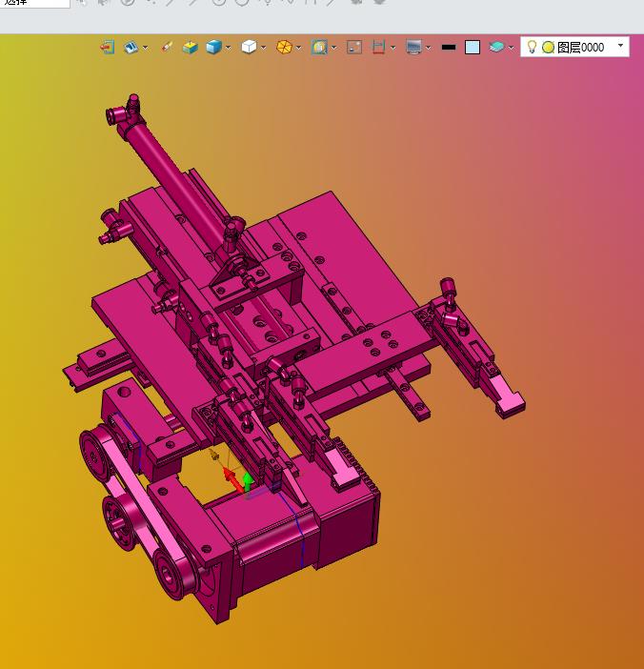Click the yellow and blue box icon
Image resolution: width=644 pixels, height=669 pixels.
[x=191, y=47]
